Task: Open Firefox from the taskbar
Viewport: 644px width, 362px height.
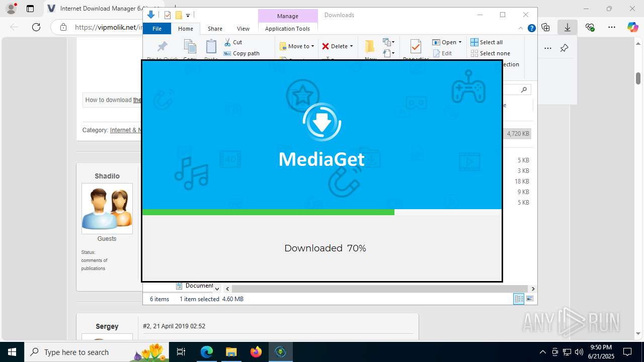Action: point(256,352)
